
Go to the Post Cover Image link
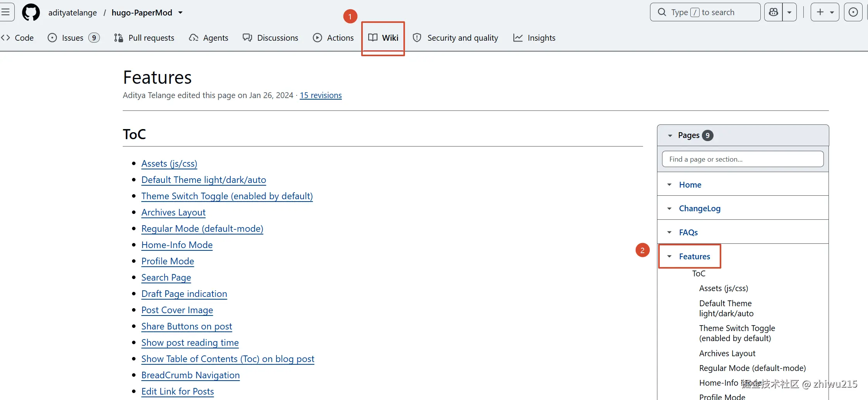[x=177, y=310]
